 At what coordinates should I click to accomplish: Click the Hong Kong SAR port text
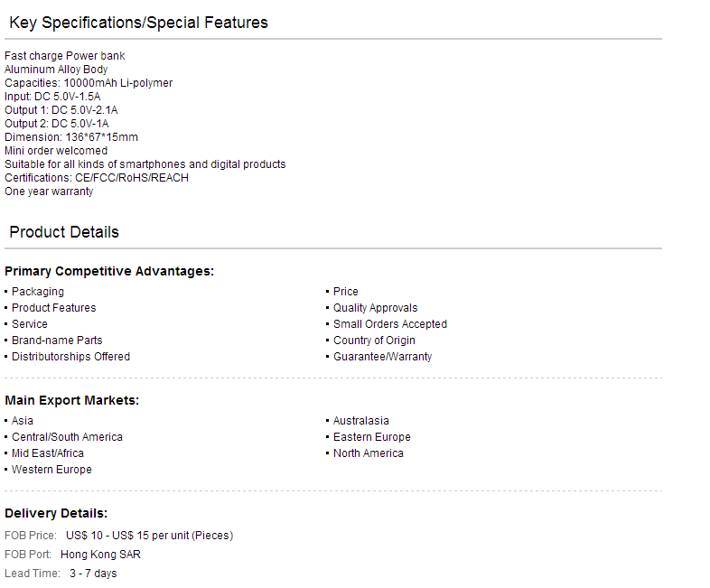(100, 555)
